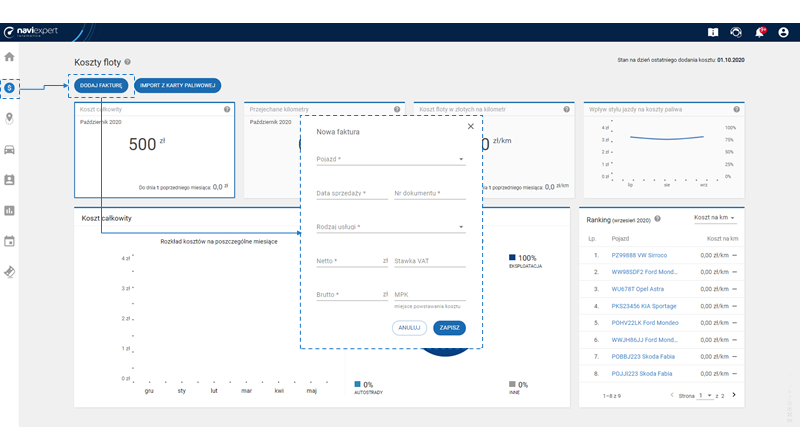Open the support headset icon

[x=737, y=32]
